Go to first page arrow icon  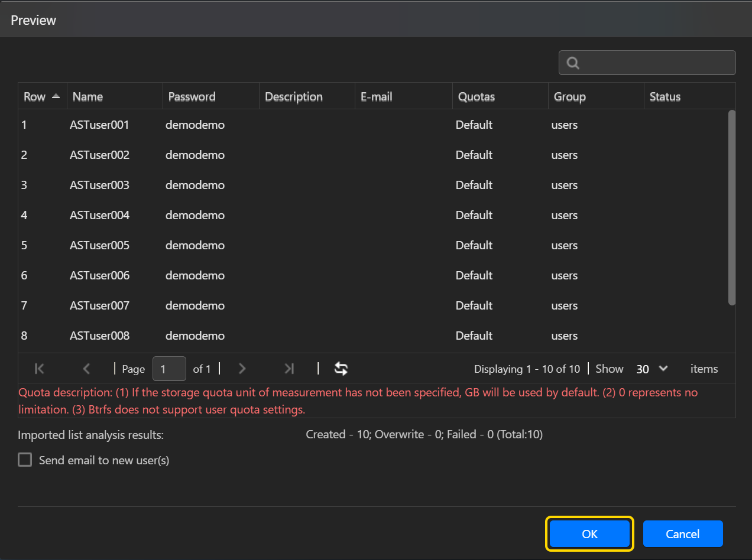point(40,369)
